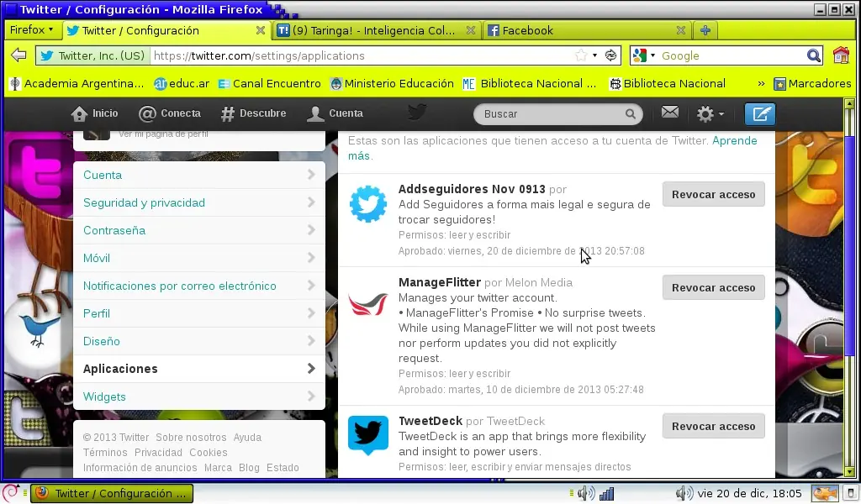861x504 pixels.
Task: Show more bookmarks with chevron
Action: click(x=761, y=84)
